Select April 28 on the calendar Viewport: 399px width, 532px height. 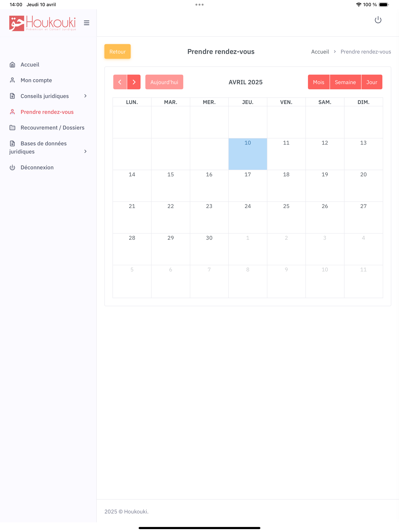(x=132, y=249)
